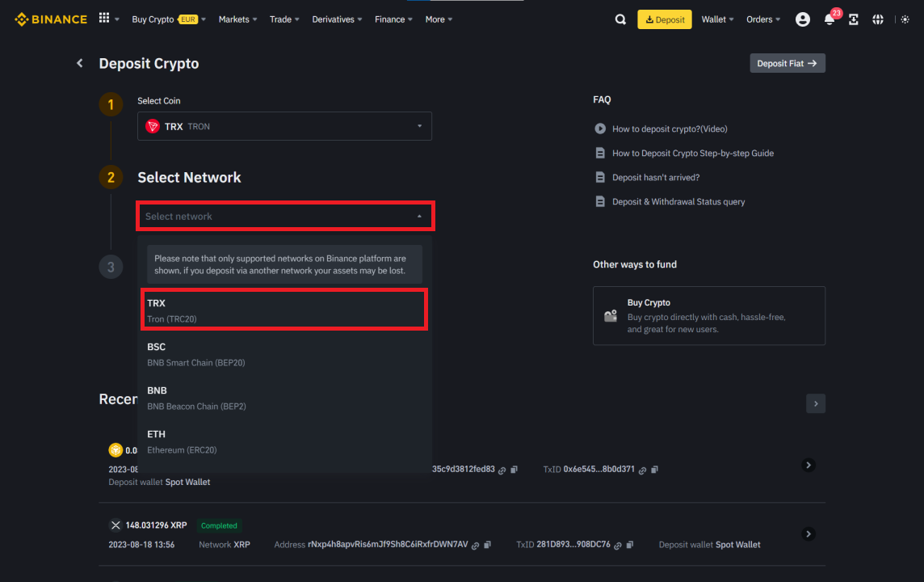Click the yellow Deposit button
924x582 pixels.
[665, 19]
